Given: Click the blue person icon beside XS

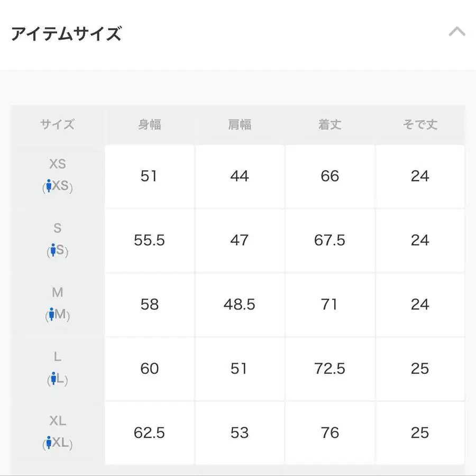Looking at the screenshot, I should coord(49,186).
